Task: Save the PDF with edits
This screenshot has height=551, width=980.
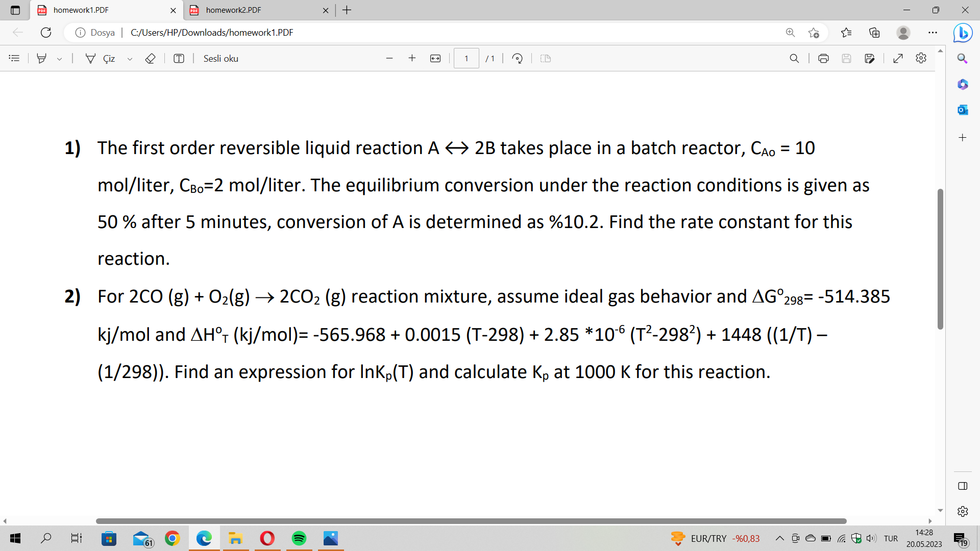Action: 870,58
